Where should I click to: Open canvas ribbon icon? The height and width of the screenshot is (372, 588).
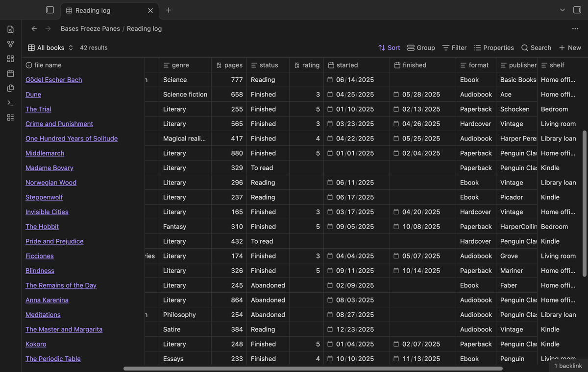pyautogui.click(x=11, y=59)
